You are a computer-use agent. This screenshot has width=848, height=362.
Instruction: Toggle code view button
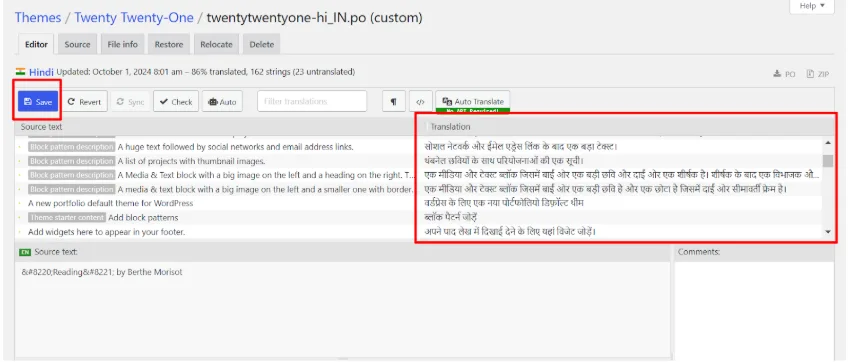click(x=420, y=102)
